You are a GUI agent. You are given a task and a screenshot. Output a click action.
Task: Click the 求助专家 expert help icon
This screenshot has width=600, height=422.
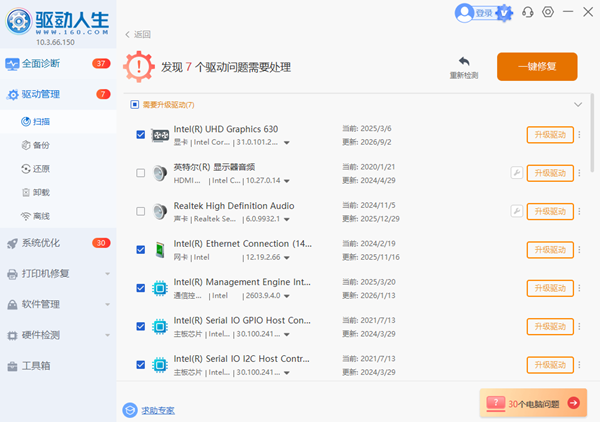coord(130,410)
